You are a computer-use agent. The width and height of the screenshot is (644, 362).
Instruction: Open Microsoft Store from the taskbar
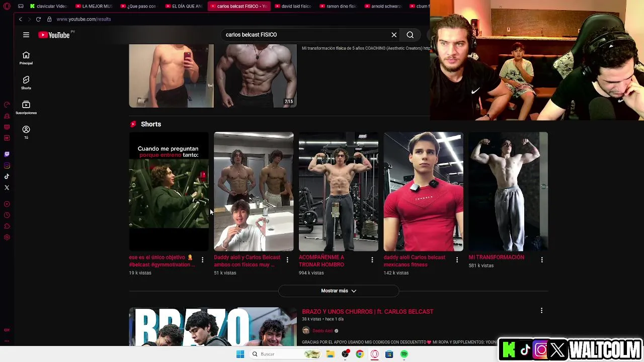tap(389, 354)
